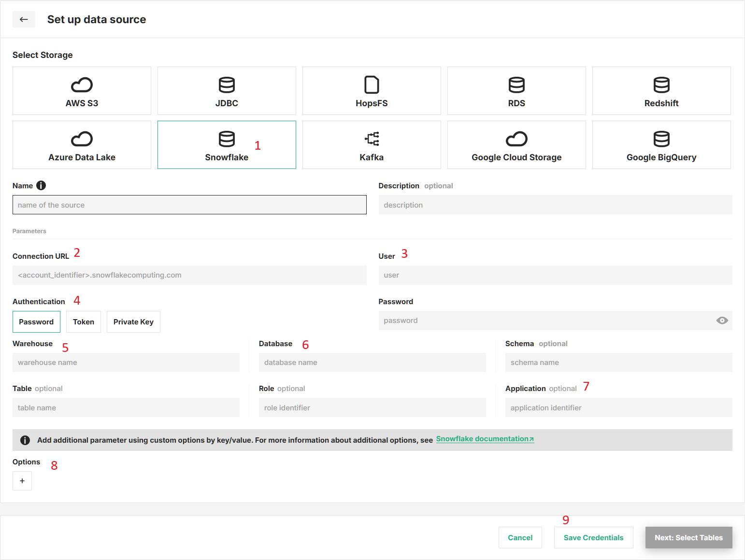The image size is (745, 560).
Task: Click the Name info icon
Action: point(41,185)
